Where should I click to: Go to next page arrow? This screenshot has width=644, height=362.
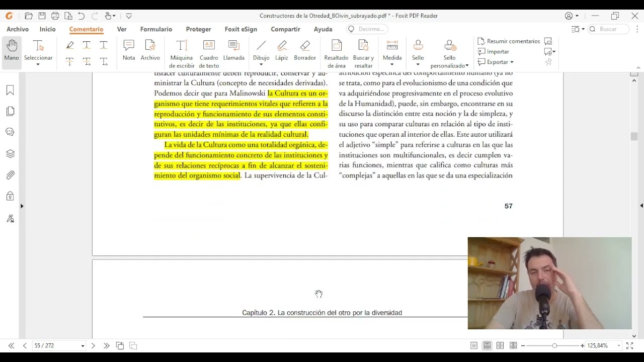point(93,346)
